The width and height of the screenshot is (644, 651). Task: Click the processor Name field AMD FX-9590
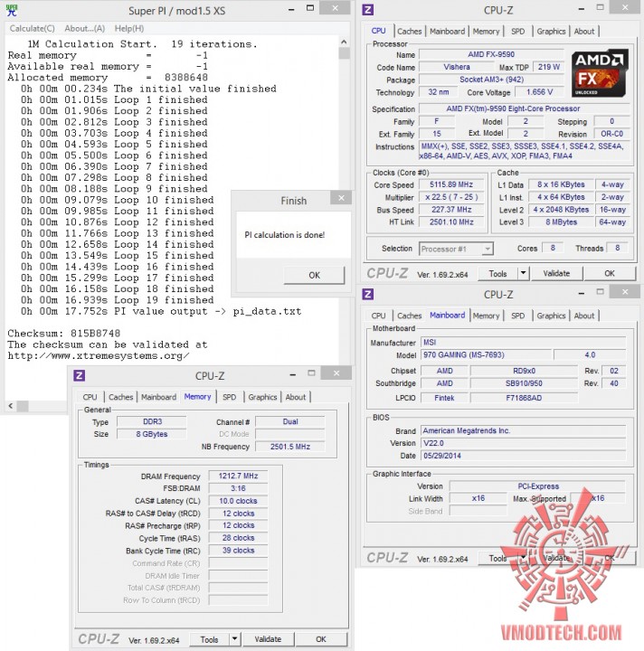491,54
